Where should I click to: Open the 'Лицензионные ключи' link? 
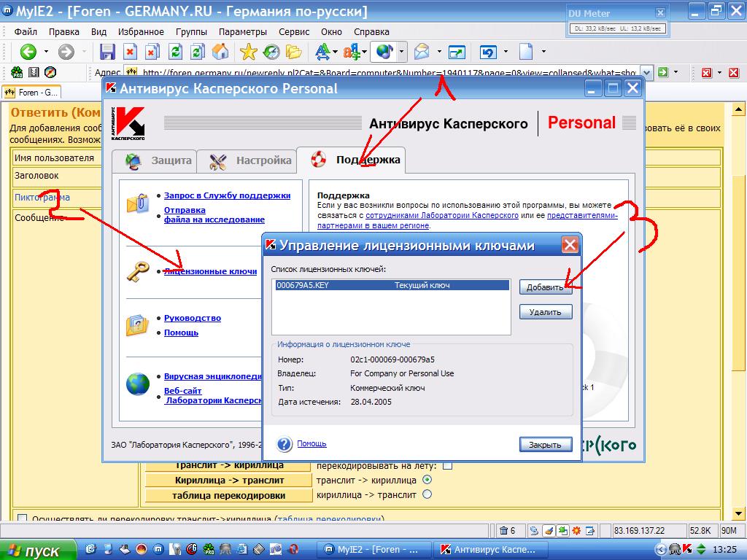[211, 271]
